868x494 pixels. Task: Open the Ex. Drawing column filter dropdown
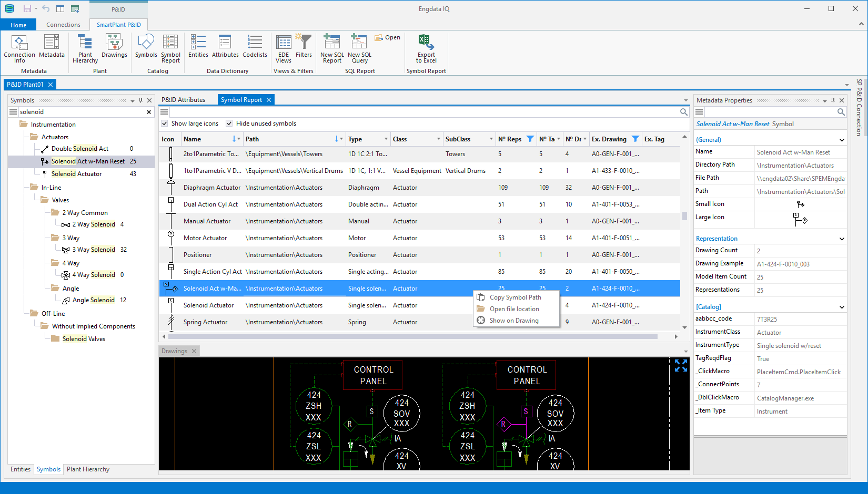pyautogui.click(x=636, y=139)
